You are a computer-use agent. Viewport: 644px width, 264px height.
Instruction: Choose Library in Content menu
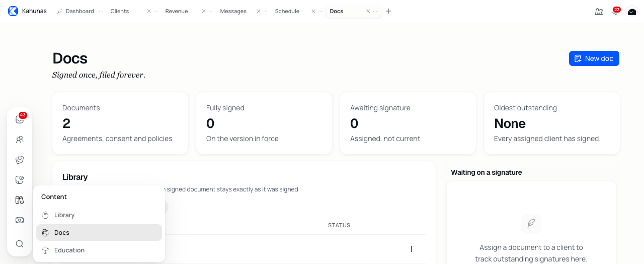point(99,215)
